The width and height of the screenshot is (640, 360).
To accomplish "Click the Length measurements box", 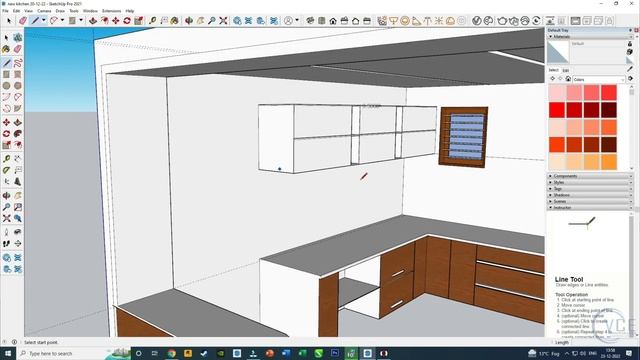I will [603, 342].
